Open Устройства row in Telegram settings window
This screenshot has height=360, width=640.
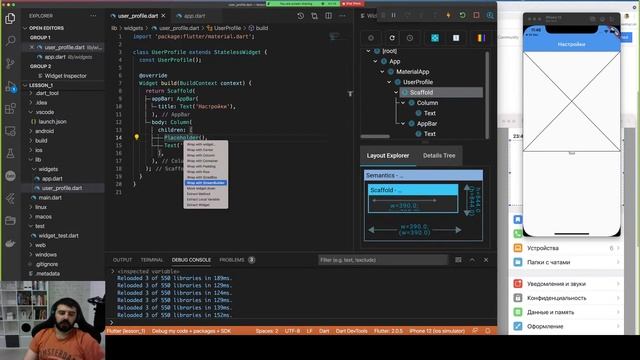pos(567,248)
